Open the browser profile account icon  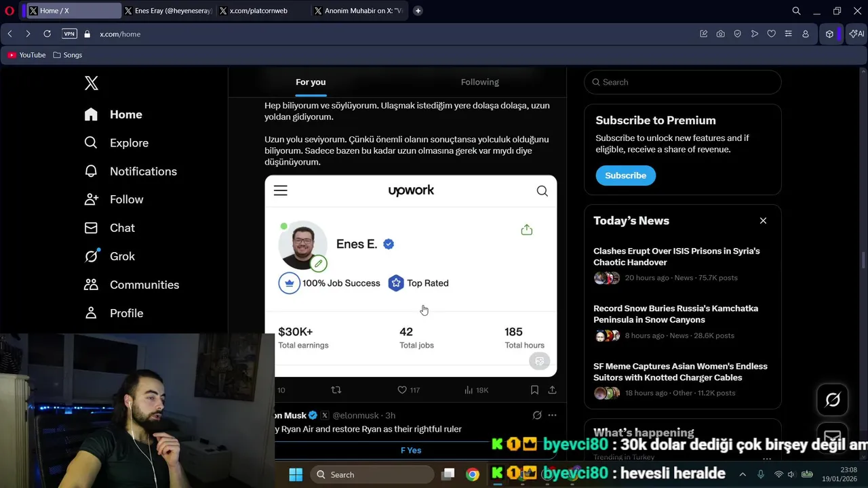pos(806,34)
